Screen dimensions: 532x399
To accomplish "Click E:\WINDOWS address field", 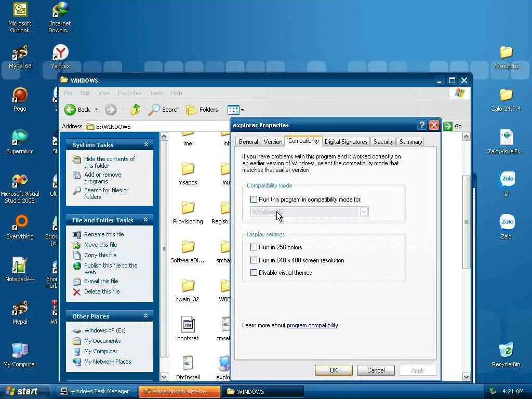I will [158, 127].
